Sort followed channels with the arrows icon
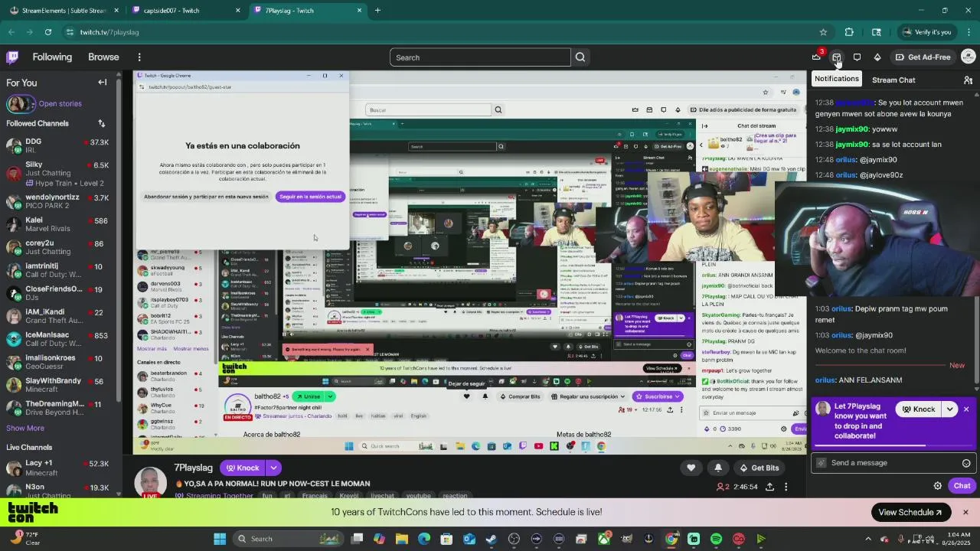Image resolution: width=980 pixels, height=551 pixels. (101, 123)
